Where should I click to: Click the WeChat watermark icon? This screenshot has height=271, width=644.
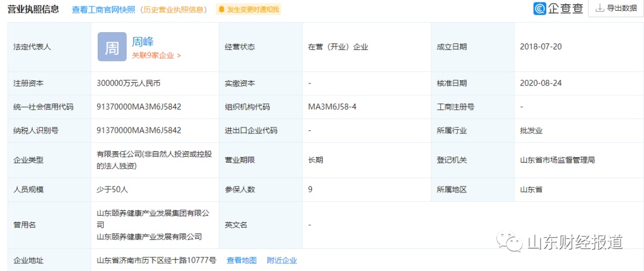pos(509,242)
